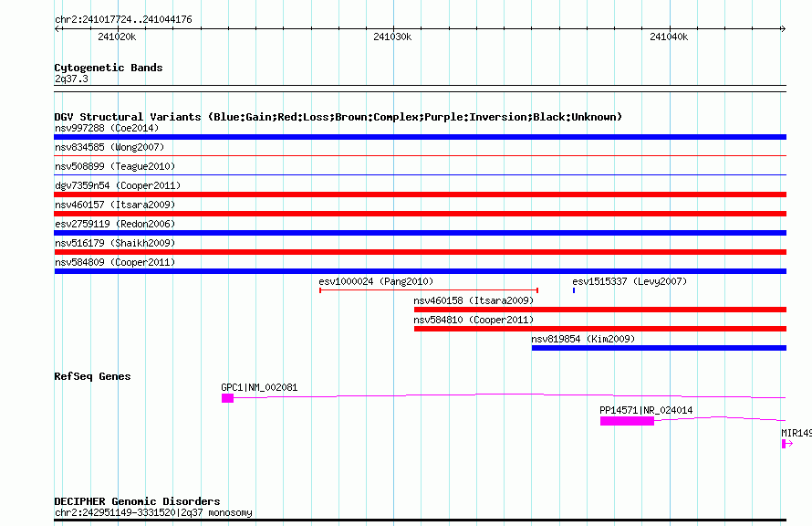This screenshot has width=812, height=526.
Task: Click the chr2:241017724..241044176 coordinate label
Action: [x=123, y=19]
